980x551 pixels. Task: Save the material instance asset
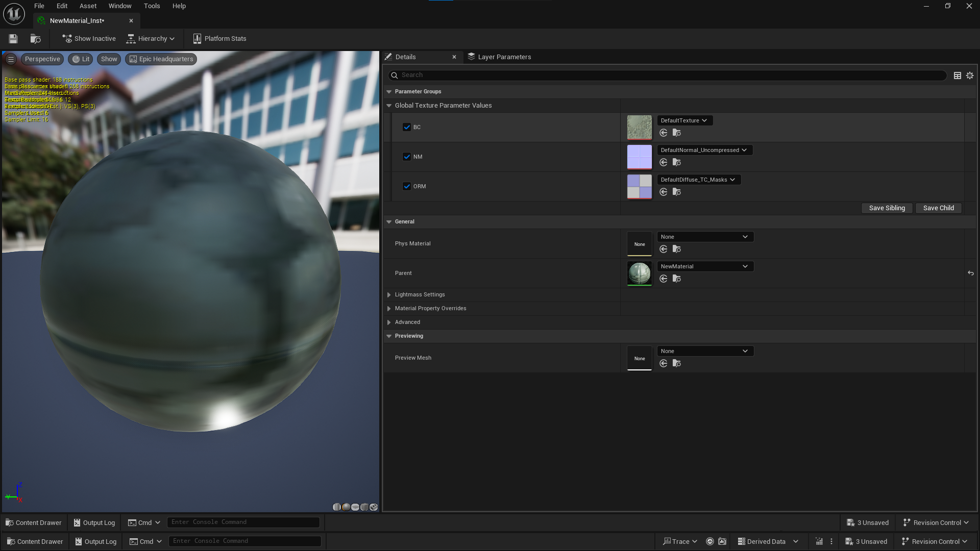tap(13, 39)
